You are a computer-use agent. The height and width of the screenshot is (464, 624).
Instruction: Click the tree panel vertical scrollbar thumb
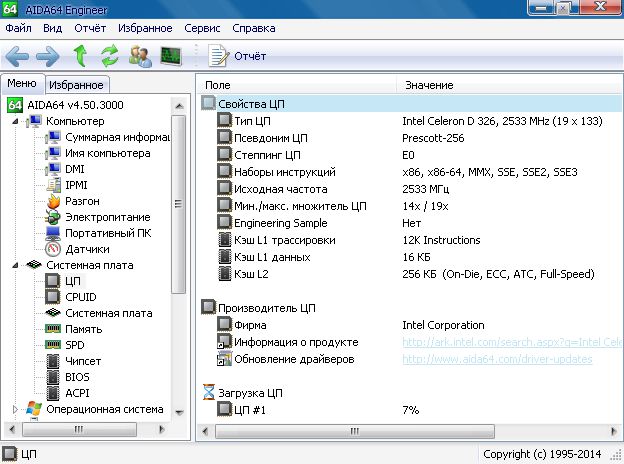pos(179,205)
